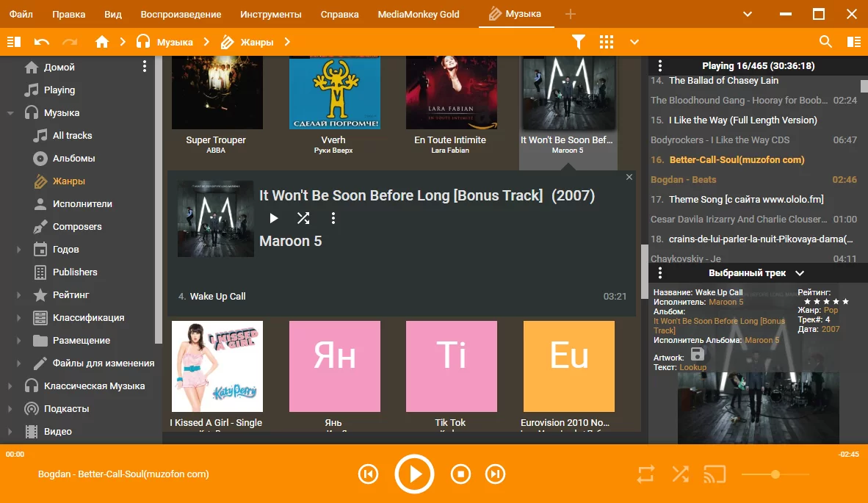This screenshot has width=868, height=503.
Task: Click the undo navigation arrow
Action: tap(42, 42)
